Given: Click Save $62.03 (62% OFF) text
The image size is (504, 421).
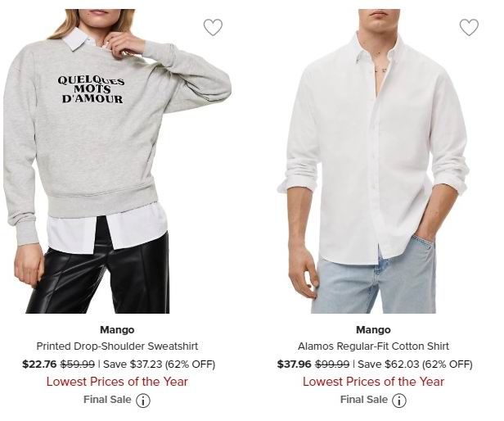Looking at the screenshot, I should 415,364.
